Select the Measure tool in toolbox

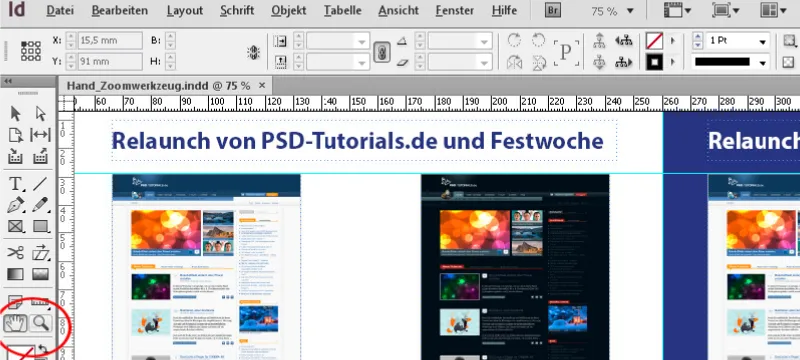pyautogui.click(x=40, y=302)
